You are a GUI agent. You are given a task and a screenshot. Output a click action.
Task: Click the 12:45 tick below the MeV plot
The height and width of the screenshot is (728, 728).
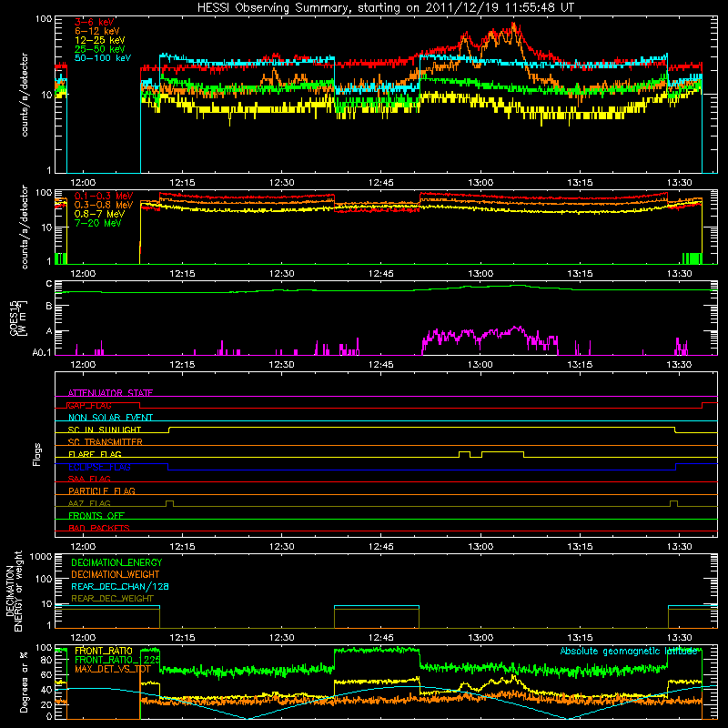coord(380,274)
